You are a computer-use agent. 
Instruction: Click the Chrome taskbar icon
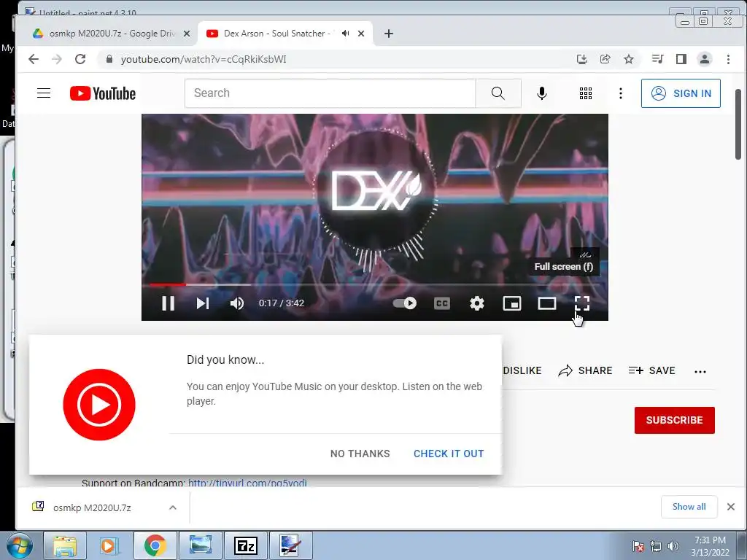pyautogui.click(x=155, y=545)
